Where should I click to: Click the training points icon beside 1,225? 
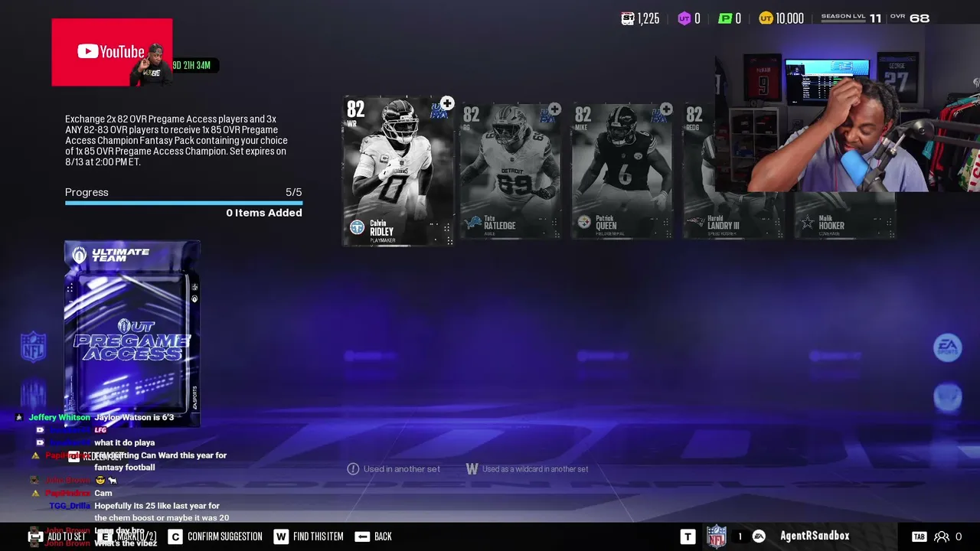coord(628,18)
